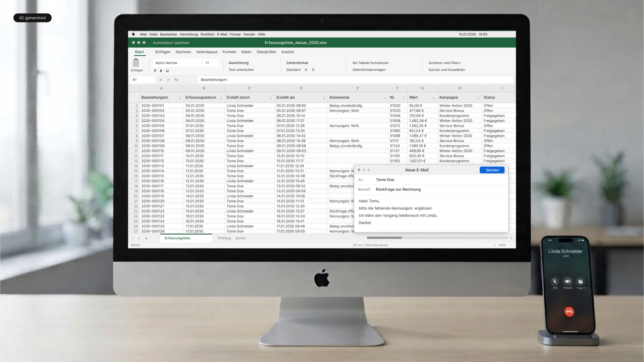644x362 pixels.
Task: Click Als Tabelle formatieren
Action: (x=370, y=63)
